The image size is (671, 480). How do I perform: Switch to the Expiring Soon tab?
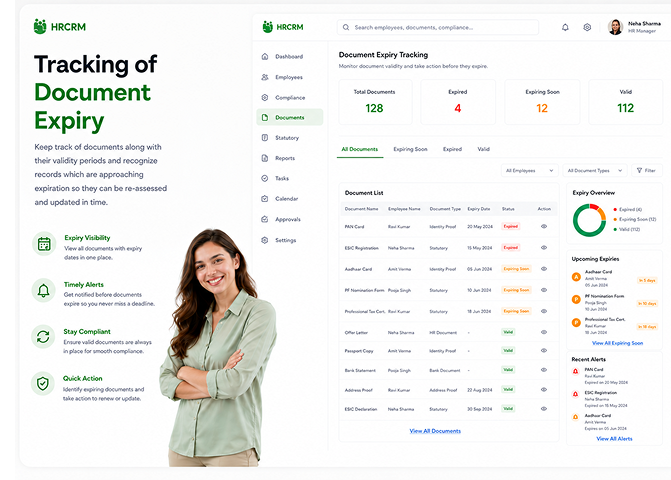[410, 149]
